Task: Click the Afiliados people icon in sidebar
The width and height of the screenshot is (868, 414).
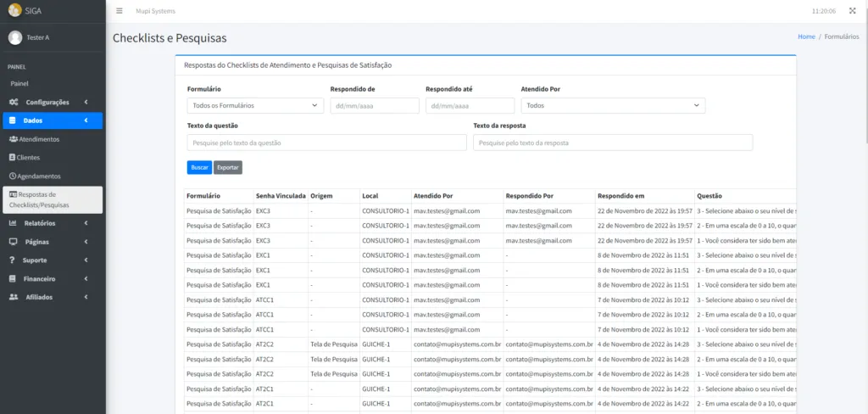Action: [14, 297]
